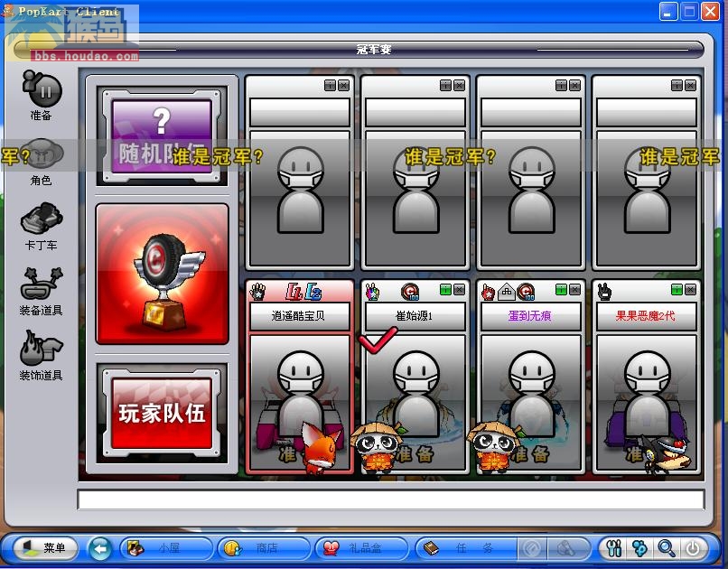Screen dimensions: 728x569
Task: Open the 商店 shop
Action: [263, 548]
